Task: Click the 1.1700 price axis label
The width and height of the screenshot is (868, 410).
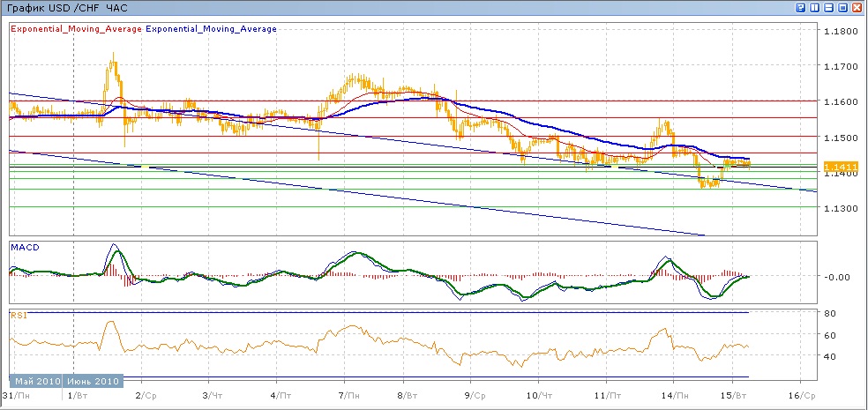Action: tap(838, 67)
